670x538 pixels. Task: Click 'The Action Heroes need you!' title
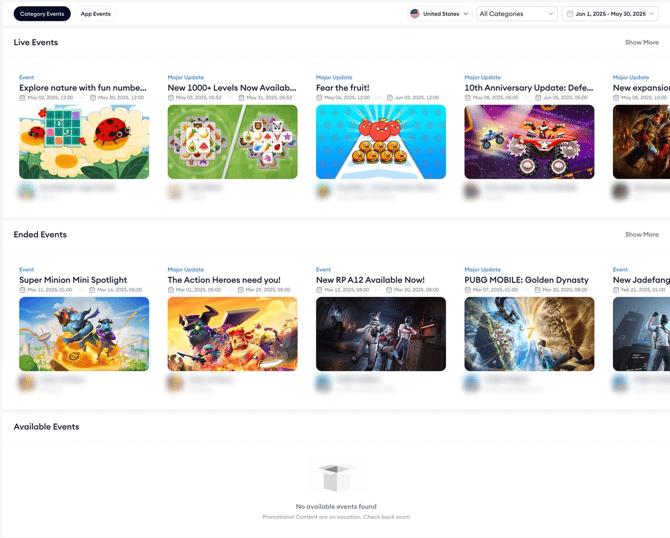(224, 280)
